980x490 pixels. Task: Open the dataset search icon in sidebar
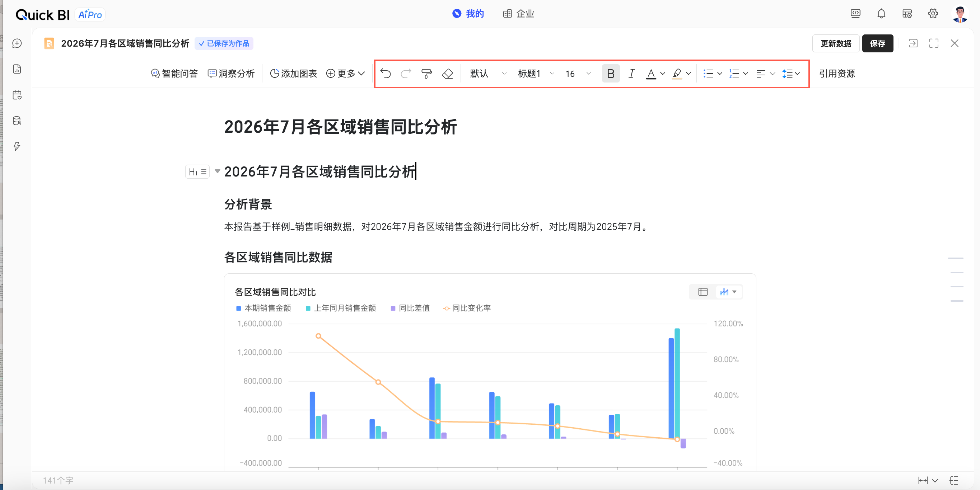click(17, 121)
